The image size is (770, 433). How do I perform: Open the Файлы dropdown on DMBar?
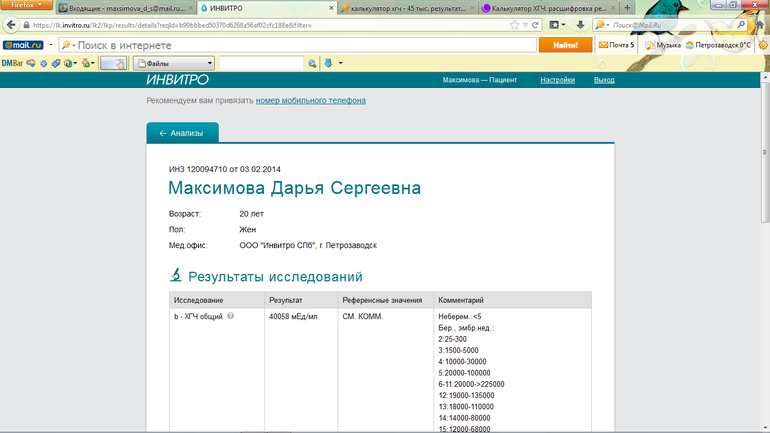174,63
